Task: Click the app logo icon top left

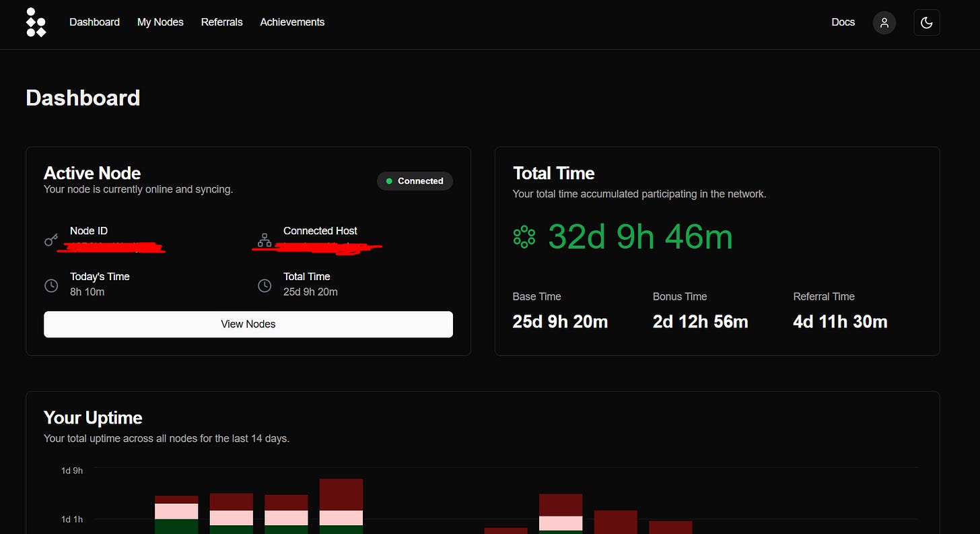Action: [36, 22]
